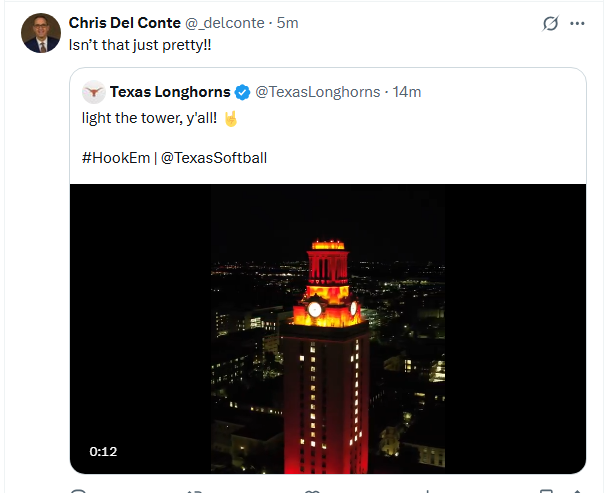Click the @TexasSoftball mention

214,158
